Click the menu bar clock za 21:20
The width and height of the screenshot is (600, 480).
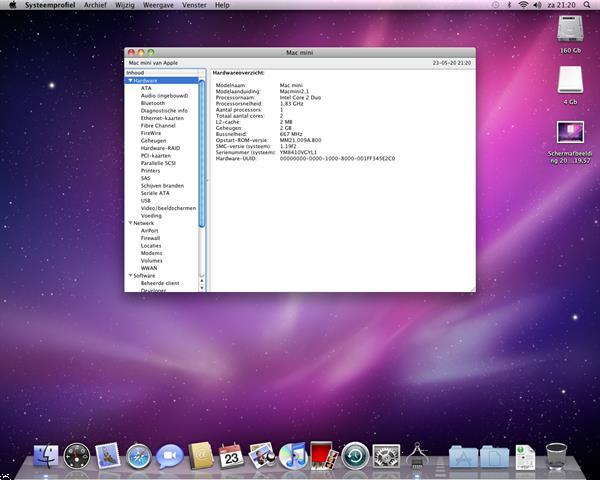(561, 5)
